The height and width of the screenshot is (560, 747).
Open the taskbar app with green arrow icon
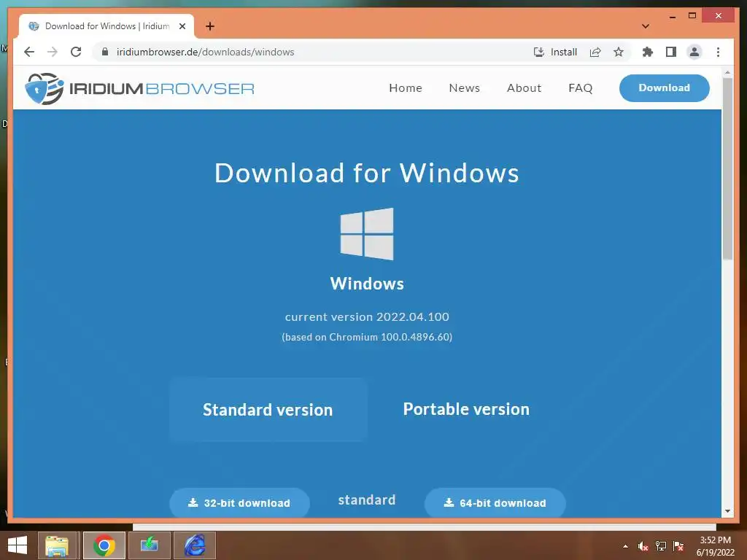point(149,545)
